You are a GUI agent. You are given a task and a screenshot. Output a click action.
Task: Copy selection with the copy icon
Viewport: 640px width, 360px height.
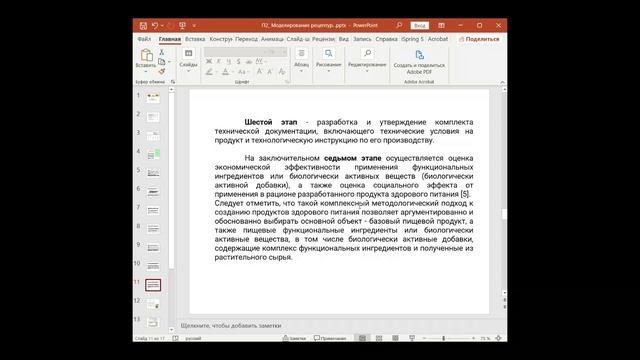point(162,62)
